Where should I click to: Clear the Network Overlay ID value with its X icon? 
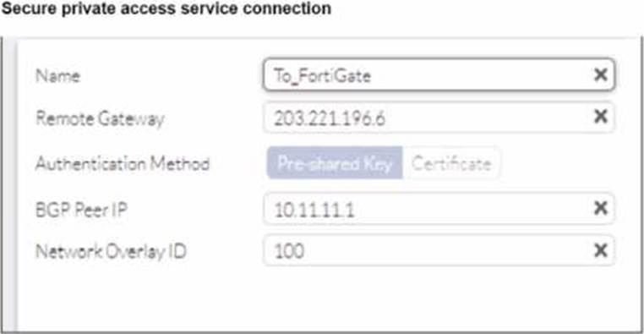click(600, 250)
